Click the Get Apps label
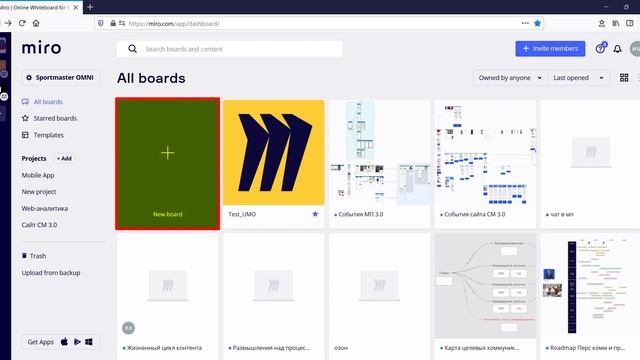 point(40,342)
